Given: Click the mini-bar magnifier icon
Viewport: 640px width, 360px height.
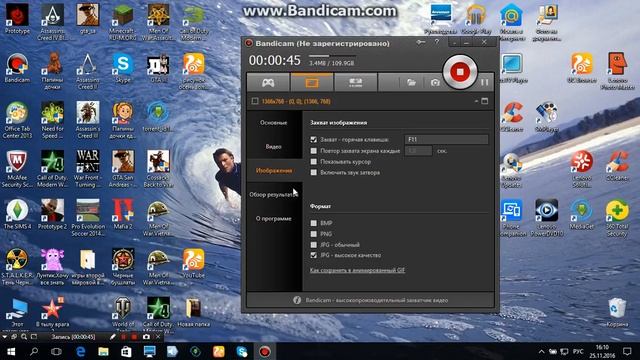Looking at the screenshot, I should (24, 337).
